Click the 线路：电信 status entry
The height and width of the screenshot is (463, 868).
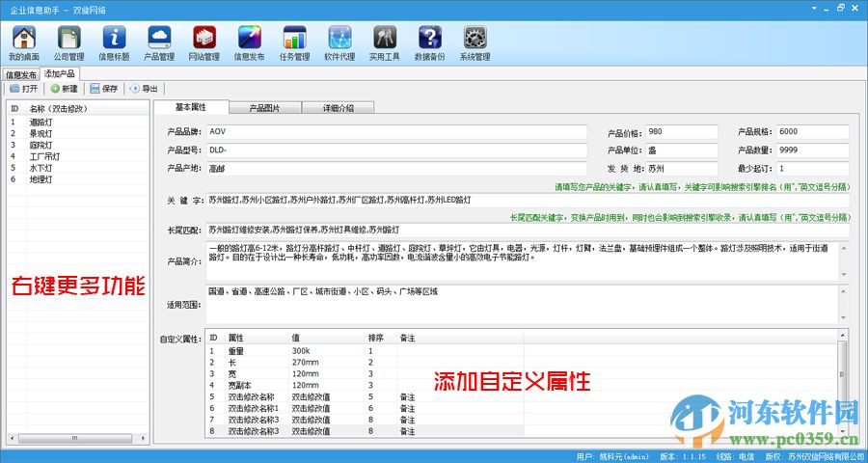point(735,457)
